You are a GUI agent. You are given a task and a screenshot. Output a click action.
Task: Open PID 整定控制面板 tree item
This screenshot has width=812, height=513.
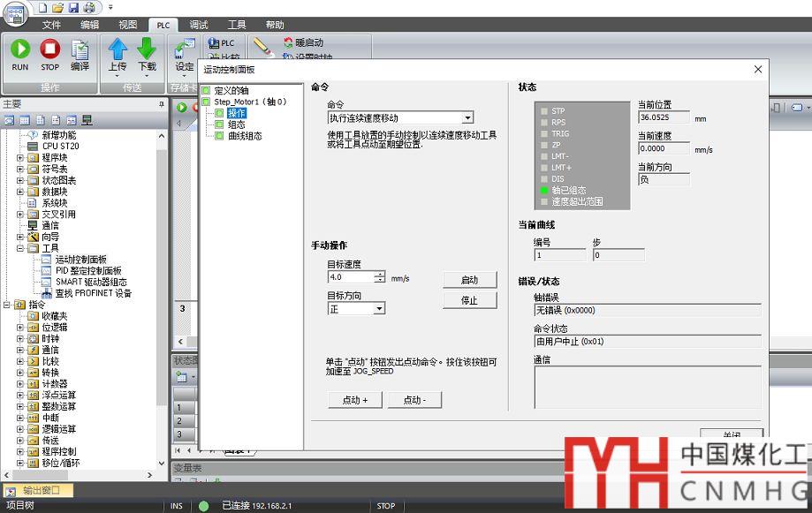point(88,271)
